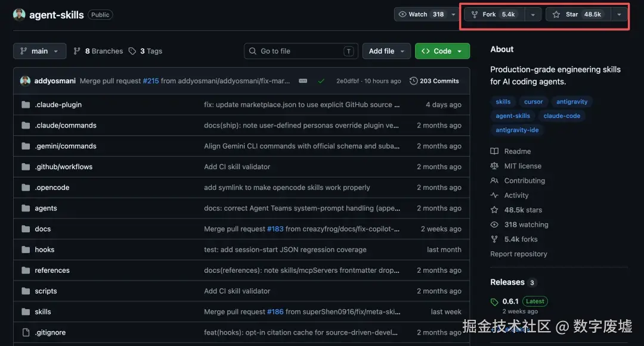
Task: Select the antigravity-ide topic tag
Action: click(517, 130)
